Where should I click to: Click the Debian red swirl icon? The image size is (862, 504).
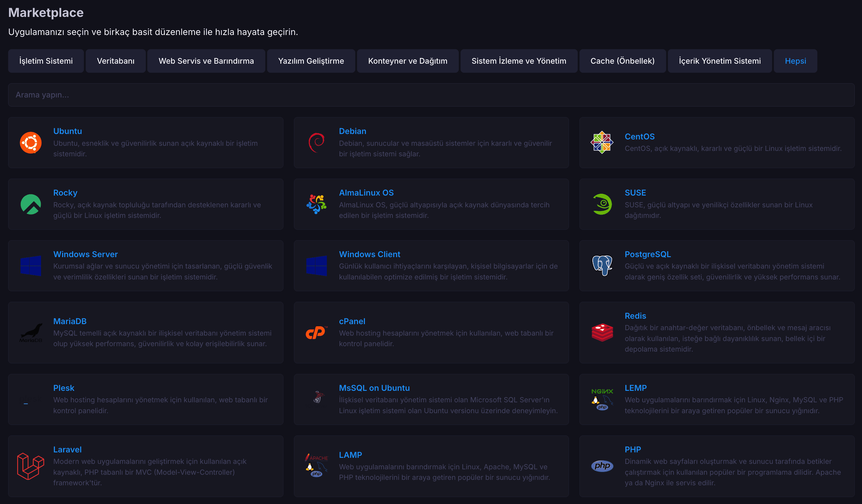pos(316,142)
